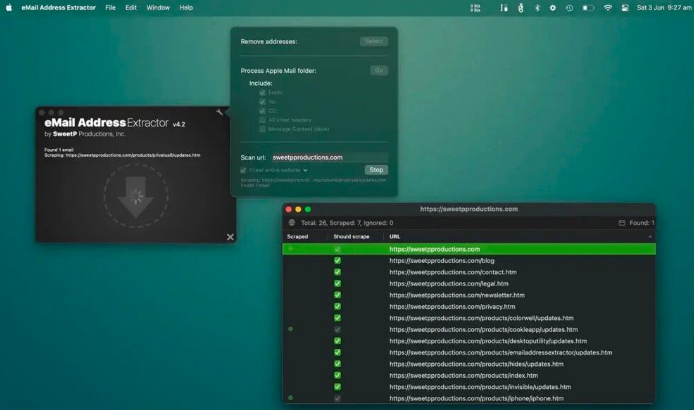The height and width of the screenshot is (410, 694).
Task: Open the Apple menu
Action: coord(9,8)
